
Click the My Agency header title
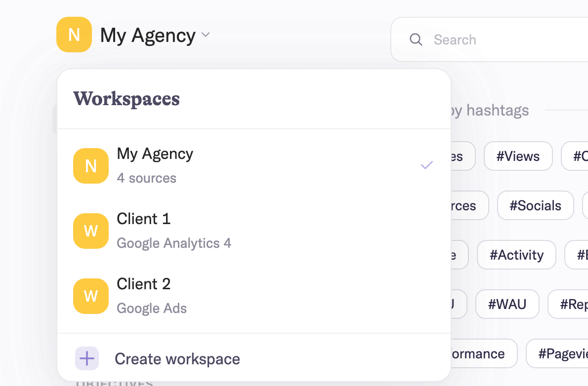coord(148,35)
